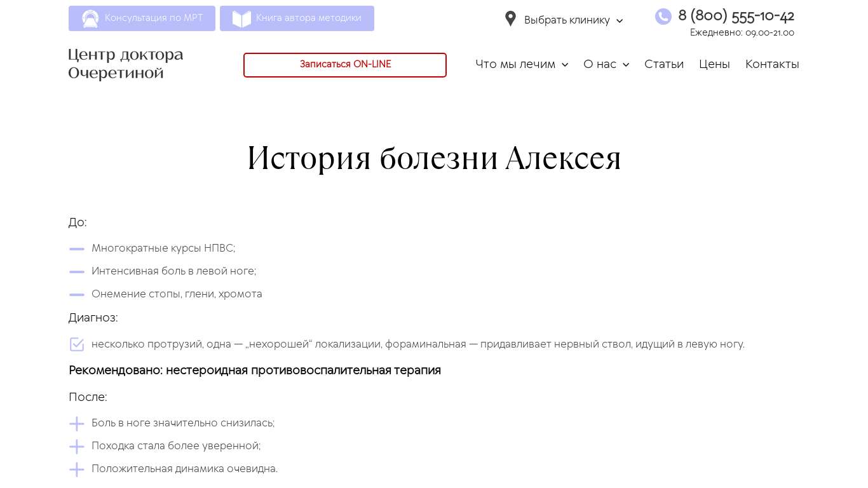
Task: Click the phone number 8 (800) 555-10-42
Action: coord(736,16)
